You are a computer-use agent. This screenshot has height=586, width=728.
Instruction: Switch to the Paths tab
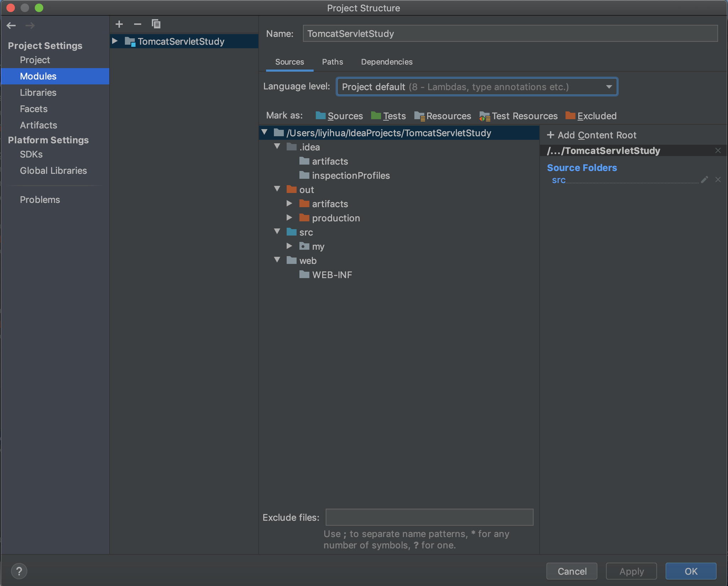pos(332,62)
